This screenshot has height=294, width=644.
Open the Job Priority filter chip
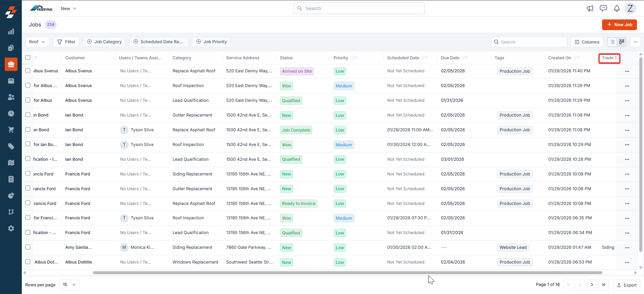(x=211, y=42)
